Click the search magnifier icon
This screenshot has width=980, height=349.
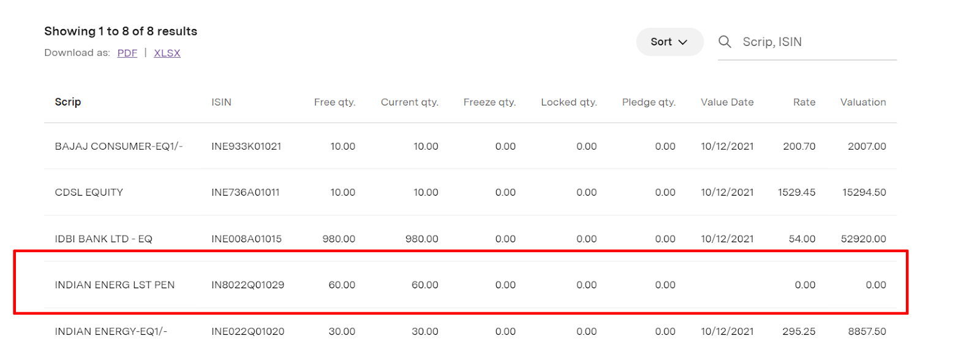725,42
